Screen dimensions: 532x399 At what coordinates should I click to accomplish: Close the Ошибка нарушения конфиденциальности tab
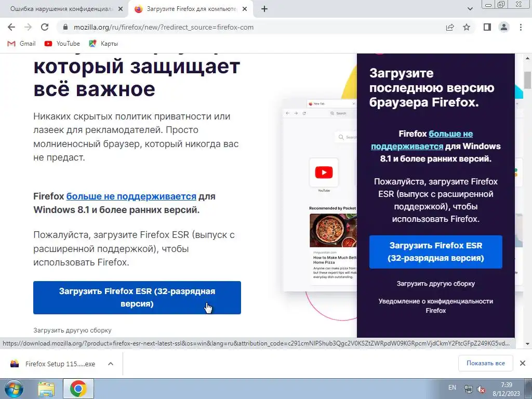[x=121, y=9]
